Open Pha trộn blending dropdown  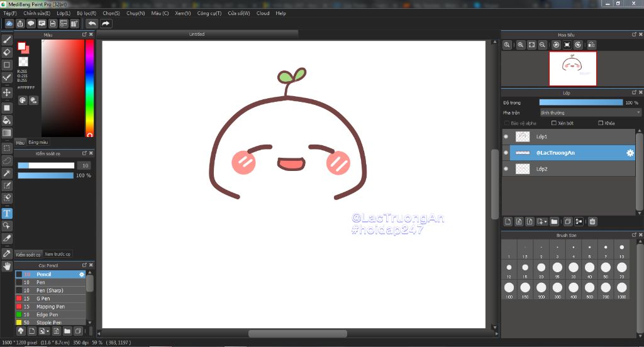[590, 113]
